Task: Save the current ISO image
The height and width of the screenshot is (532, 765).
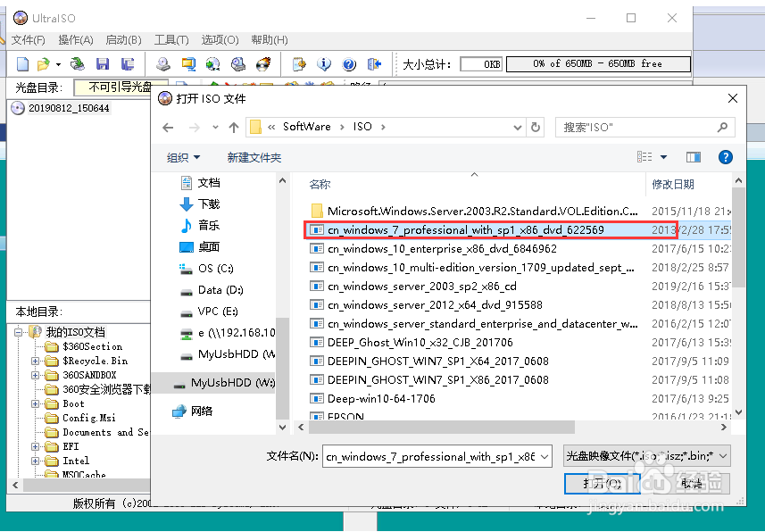Action: (x=102, y=63)
